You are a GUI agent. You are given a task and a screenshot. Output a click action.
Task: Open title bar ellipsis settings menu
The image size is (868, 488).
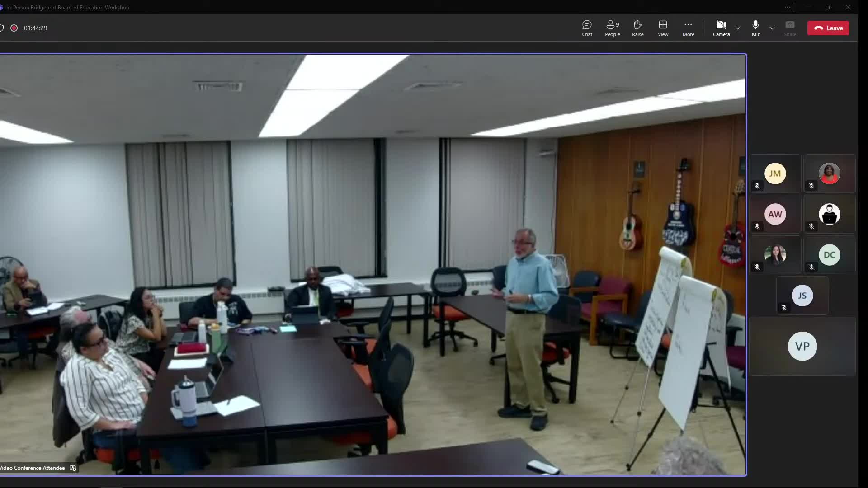[x=788, y=7]
